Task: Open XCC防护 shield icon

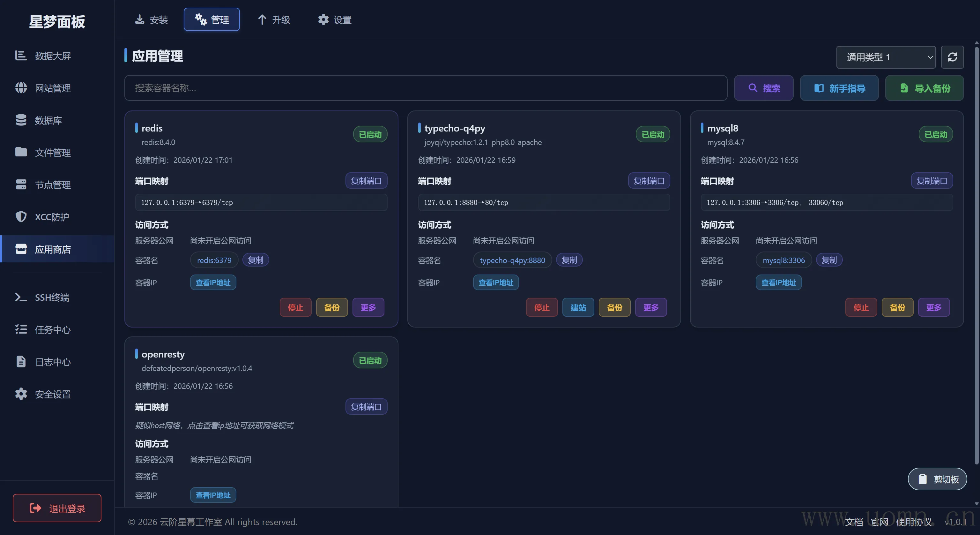Action: [21, 217]
